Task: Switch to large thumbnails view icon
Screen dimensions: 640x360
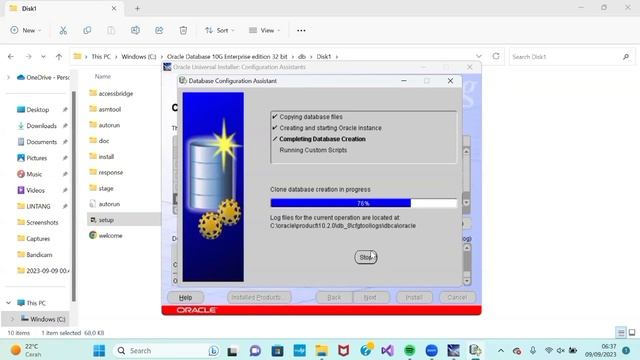Action: point(632,333)
